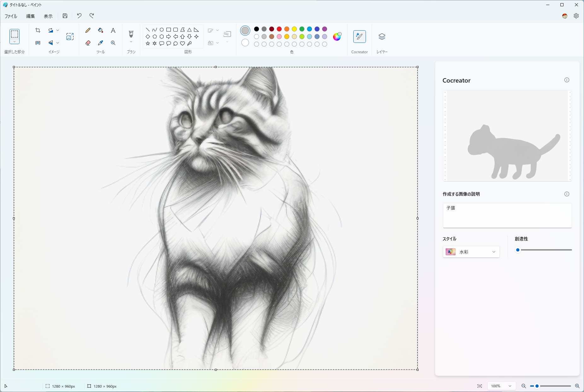This screenshot has height=392, width=584.
Task: Click the Undo button
Action: 79,16
